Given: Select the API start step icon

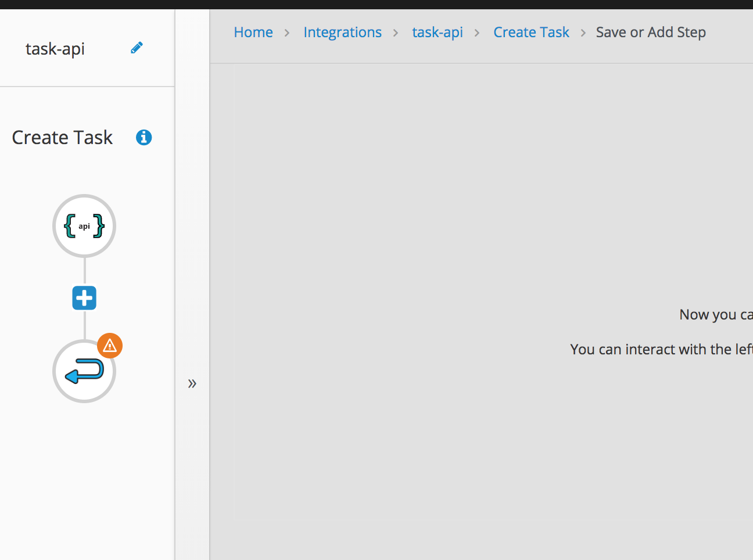Looking at the screenshot, I should coord(84,226).
